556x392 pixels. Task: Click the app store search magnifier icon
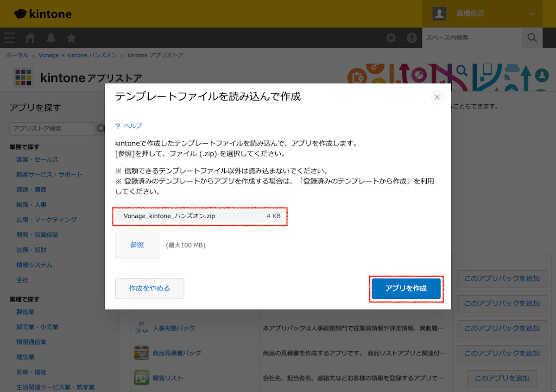coord(101,128)
